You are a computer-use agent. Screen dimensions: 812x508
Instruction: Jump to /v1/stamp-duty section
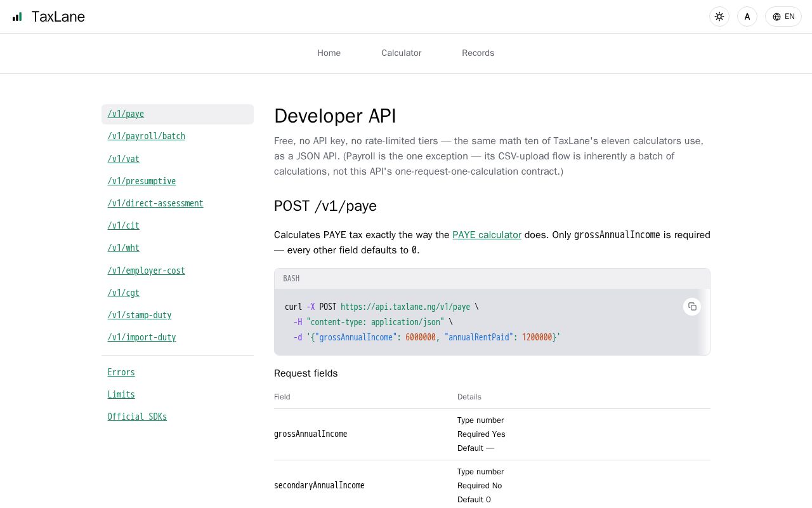140,315
